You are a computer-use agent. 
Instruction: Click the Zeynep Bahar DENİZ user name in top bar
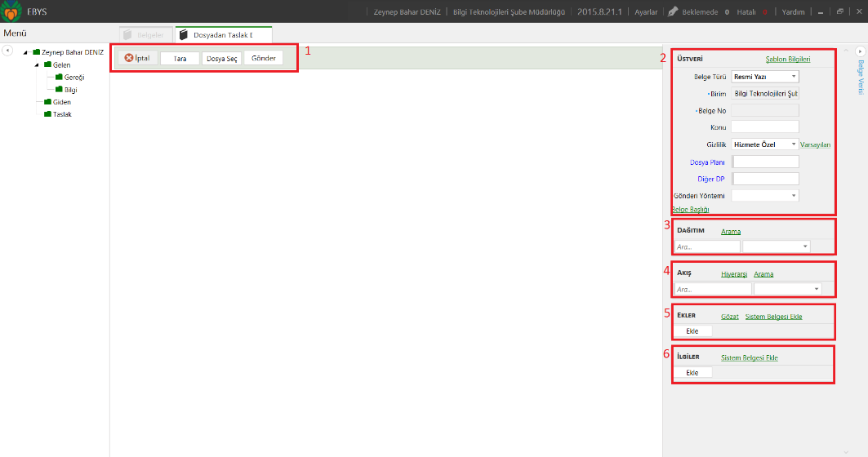[407, 11]
